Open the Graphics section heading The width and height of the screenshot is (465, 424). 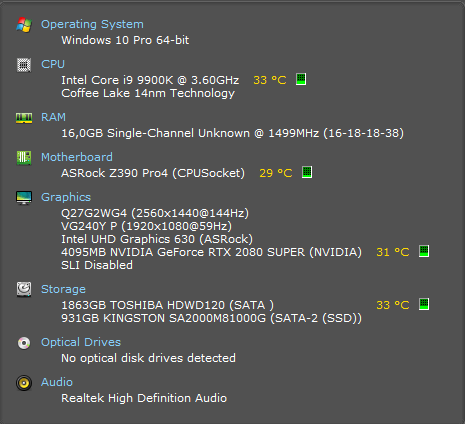[x=66, y=197]
